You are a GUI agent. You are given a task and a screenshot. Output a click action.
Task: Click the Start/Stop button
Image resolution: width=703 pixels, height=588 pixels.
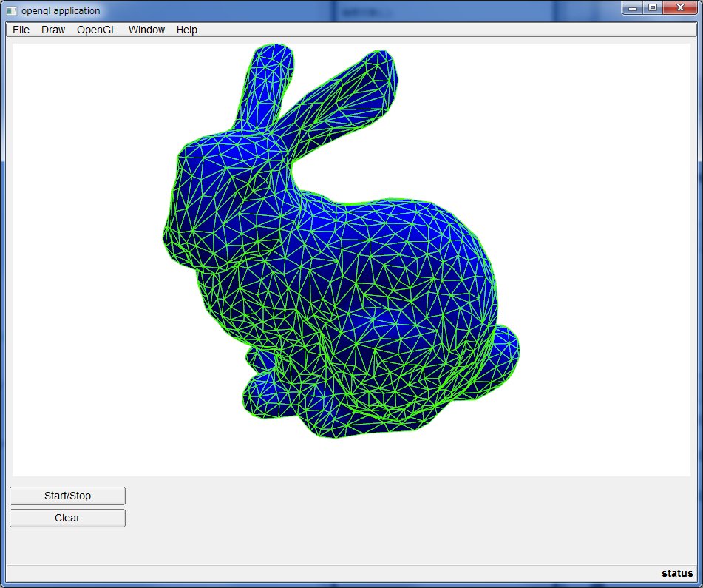(68, 496)
